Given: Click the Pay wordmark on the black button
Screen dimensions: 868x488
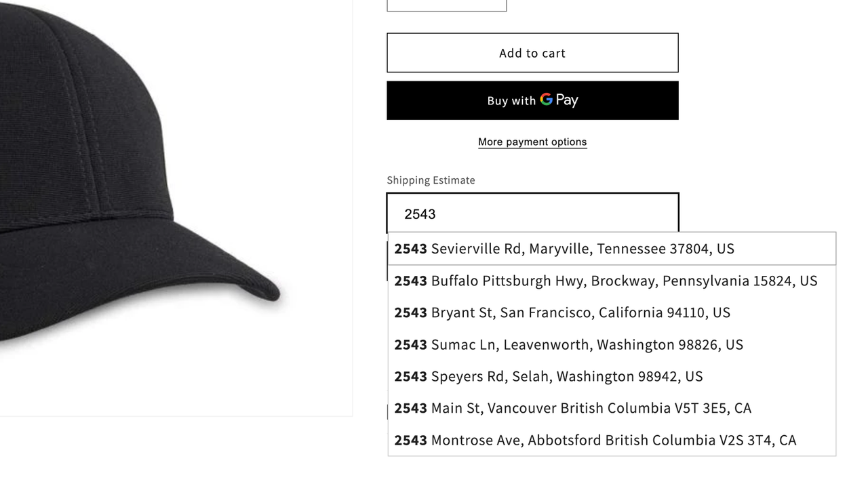Looking at the screenshot, I should (x=568, y=100).
